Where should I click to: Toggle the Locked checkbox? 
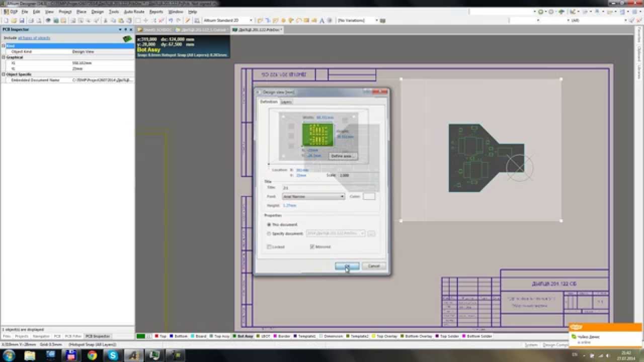click(x=269, y=247)
